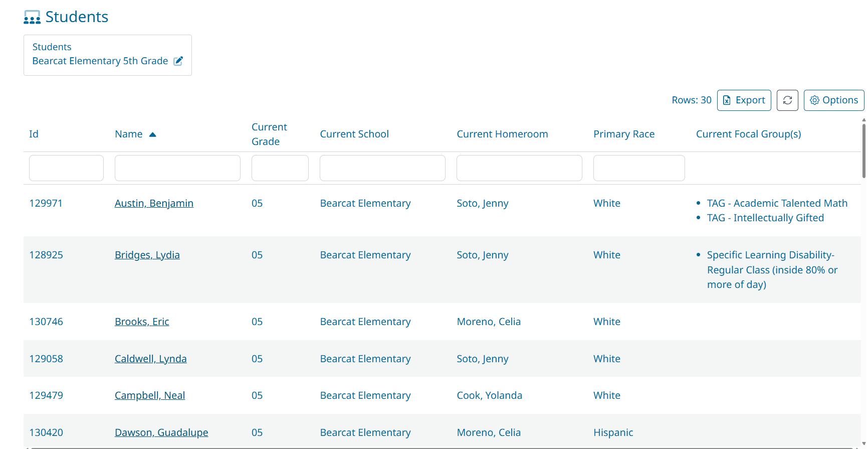Open the Options gear menu

(x=833, y=100)
